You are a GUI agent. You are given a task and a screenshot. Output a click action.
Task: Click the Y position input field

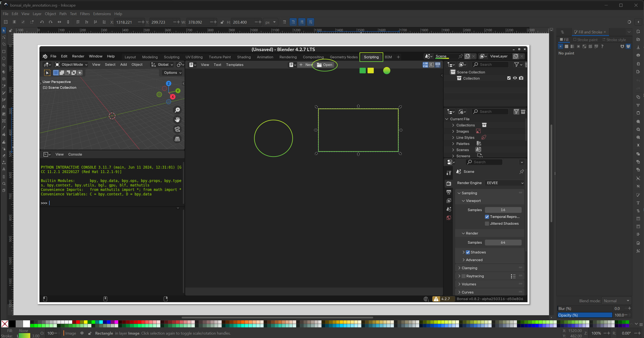pyautogui.click(x=161, y=22)
